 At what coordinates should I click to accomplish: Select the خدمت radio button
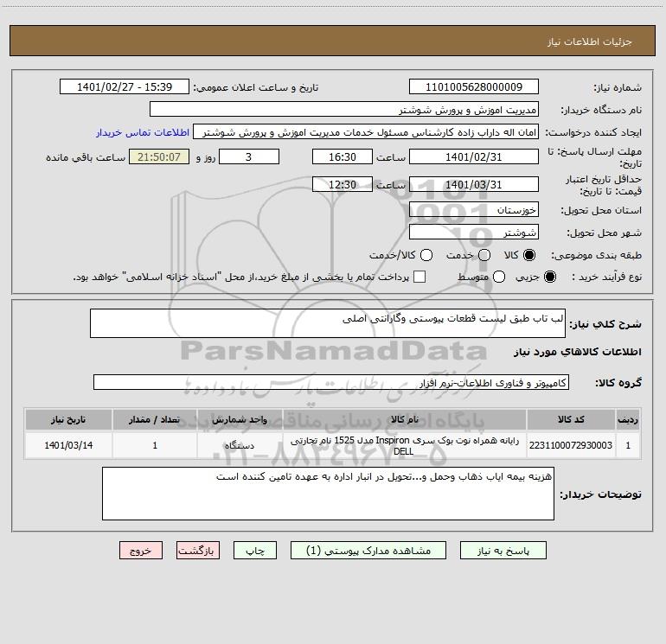pyautogui.click(x=484, y=255)
